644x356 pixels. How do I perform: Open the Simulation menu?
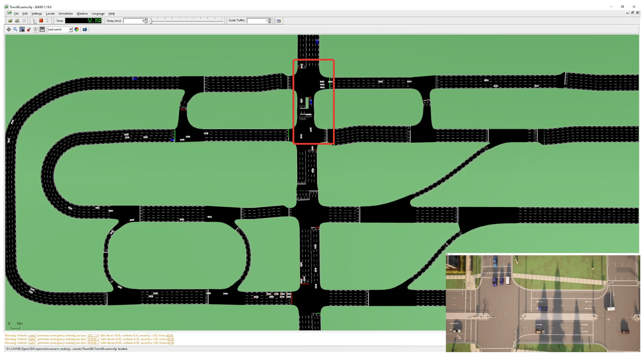pos(66,14)
